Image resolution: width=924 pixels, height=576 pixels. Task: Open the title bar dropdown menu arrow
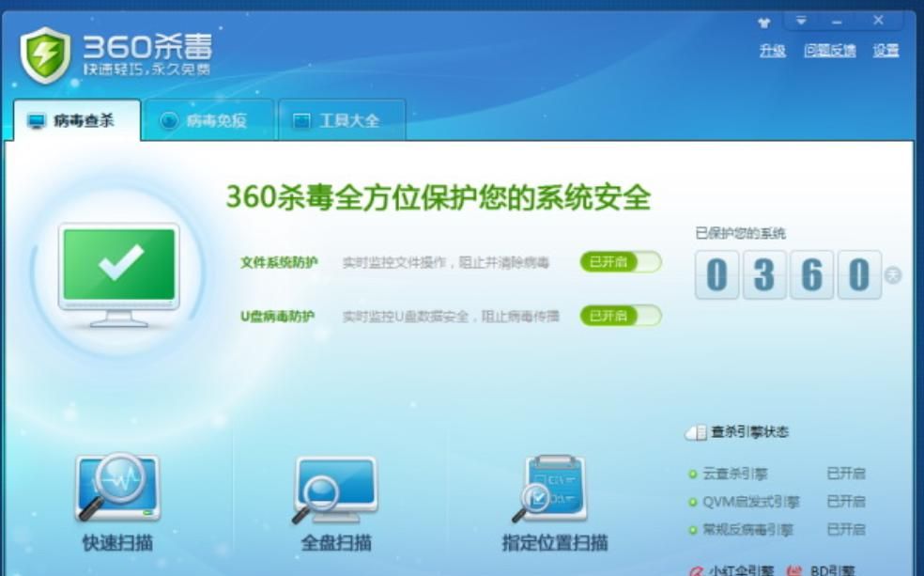(801, 21)
